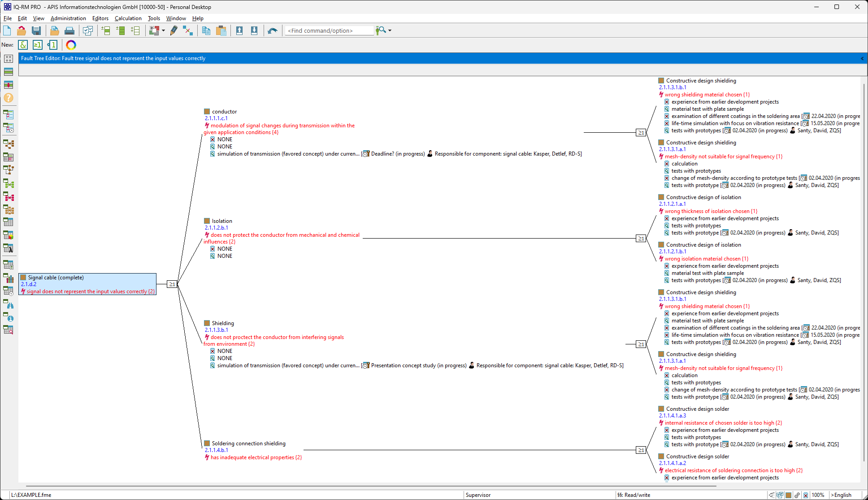Viewport: 868px width, 500px height.
Task: Click the Open file folder icon
Action: [x=22, y=30]
